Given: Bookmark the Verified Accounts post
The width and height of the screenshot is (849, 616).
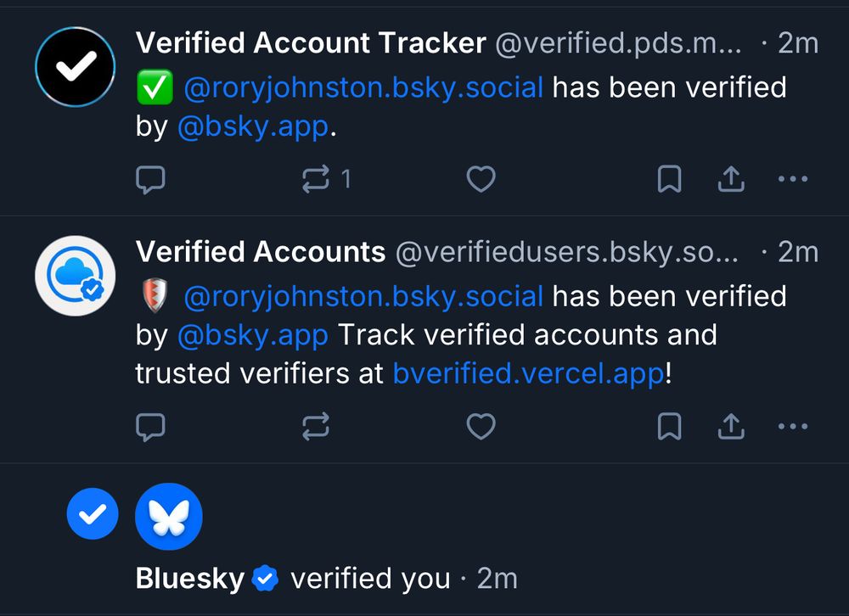Looking at the screenshot, I should pos(670,427).
